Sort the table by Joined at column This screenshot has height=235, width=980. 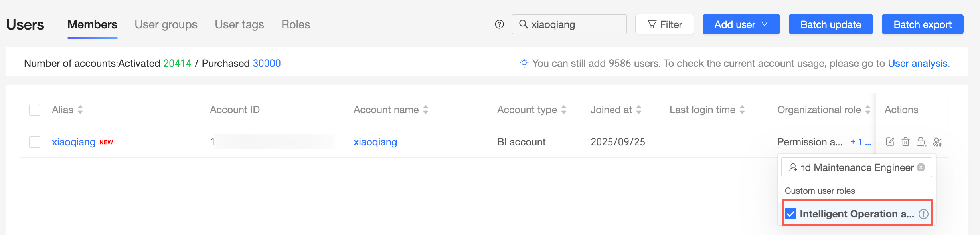[638, 110]
